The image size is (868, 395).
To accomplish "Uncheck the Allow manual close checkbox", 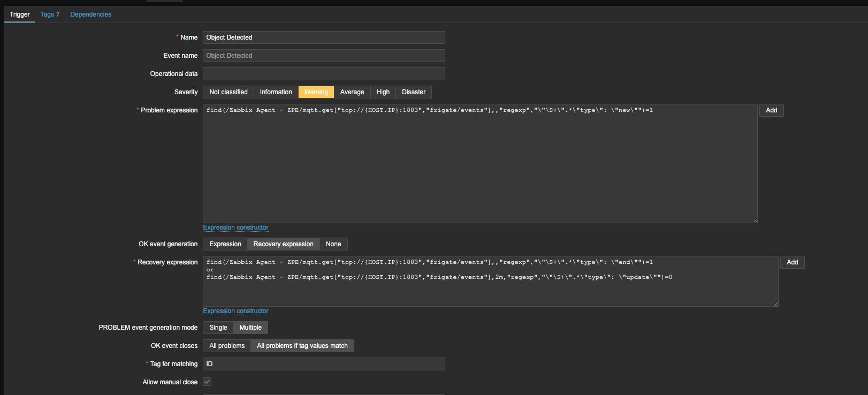I will [x=207, y=382].
